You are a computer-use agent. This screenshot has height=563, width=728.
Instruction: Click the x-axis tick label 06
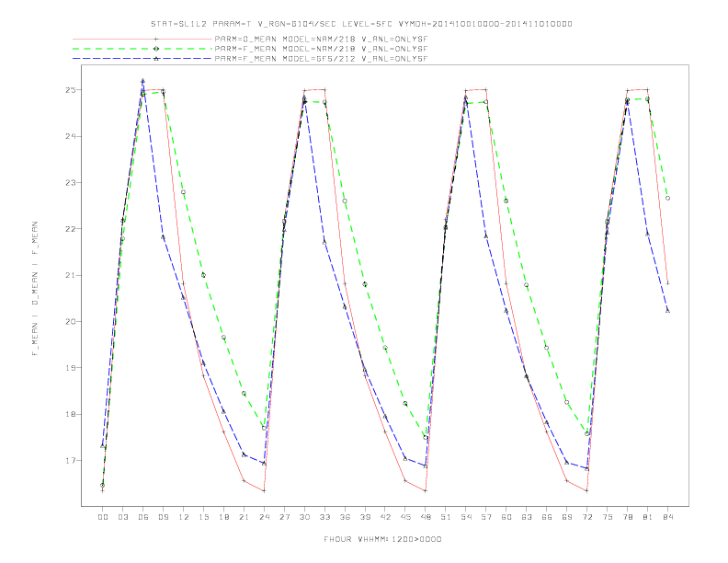tap(143, 517)
